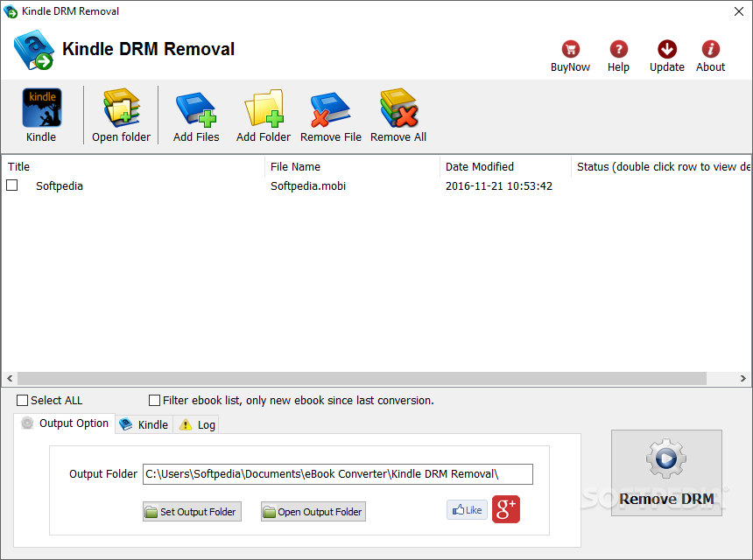
Task: Toggle filter for new ebooks only
Action: pos(155,400)
